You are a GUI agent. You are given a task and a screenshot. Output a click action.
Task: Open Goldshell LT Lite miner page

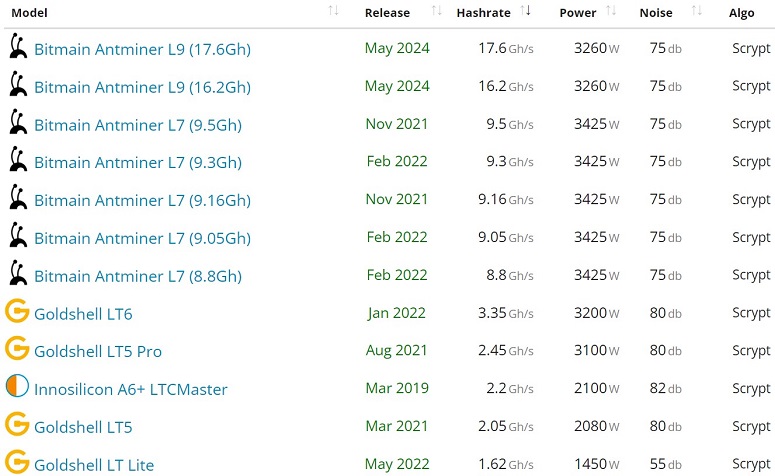click(x=94, y=465)
